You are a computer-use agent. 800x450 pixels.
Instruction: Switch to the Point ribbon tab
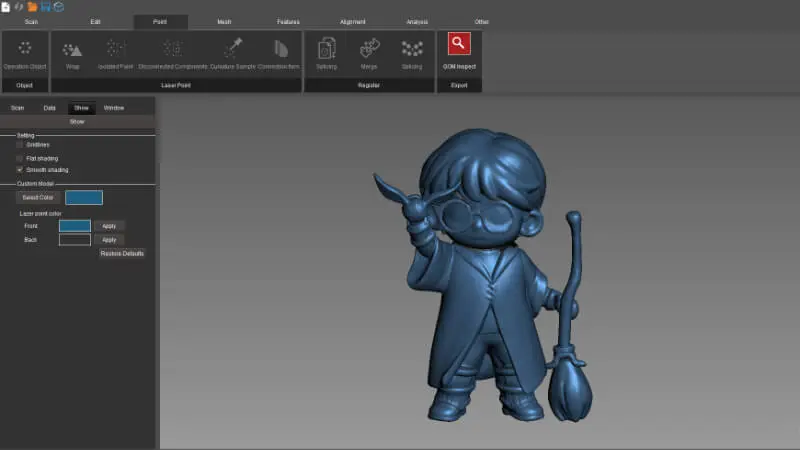160,21
